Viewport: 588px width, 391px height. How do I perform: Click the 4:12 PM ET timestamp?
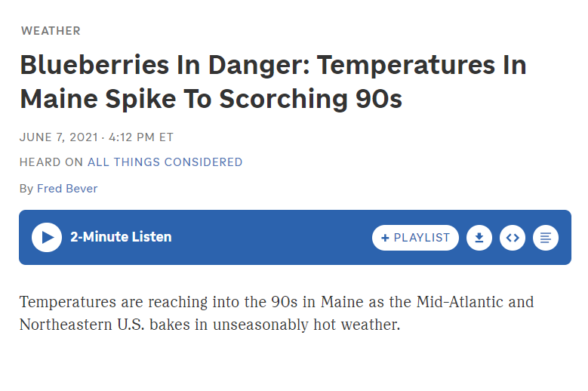(141, 137)
